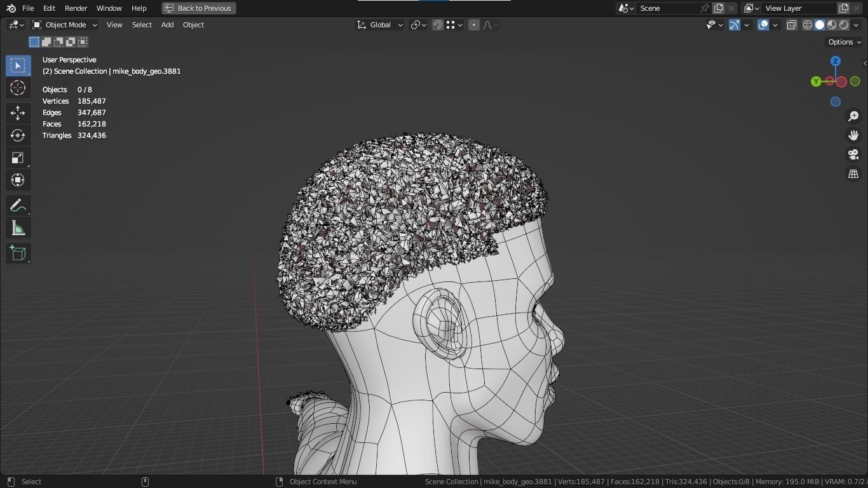Choose extend-selection mode icon
This screenshot has width=868, height=488.
point(46,42)
